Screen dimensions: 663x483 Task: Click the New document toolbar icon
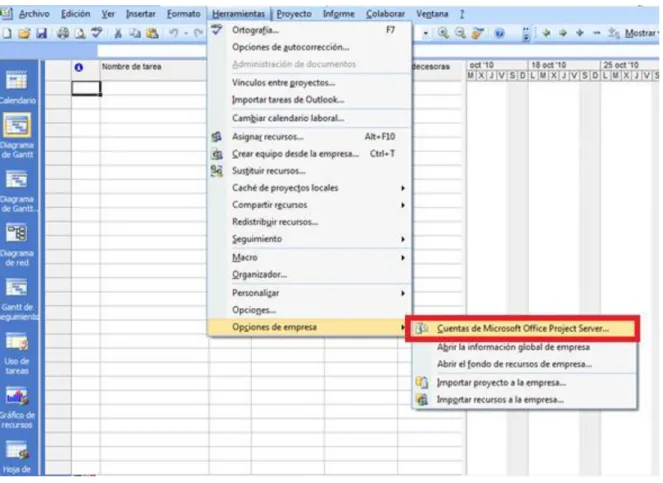click(x=7, y=33)
